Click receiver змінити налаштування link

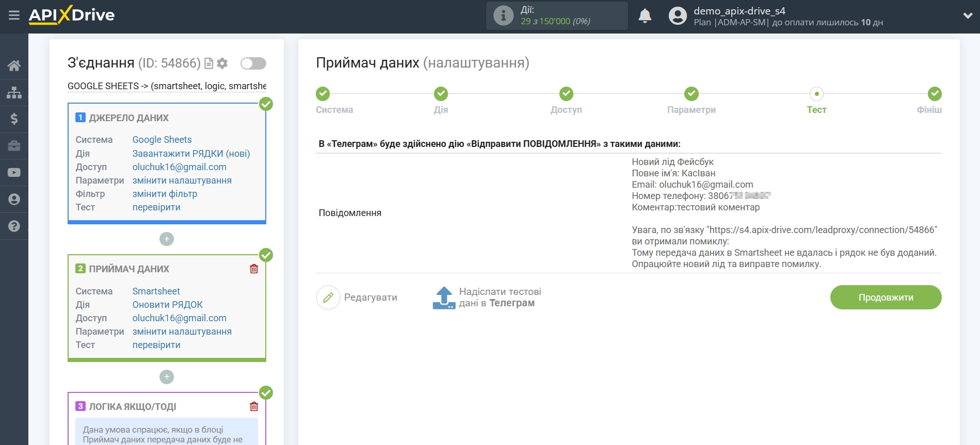pos(182,332)
